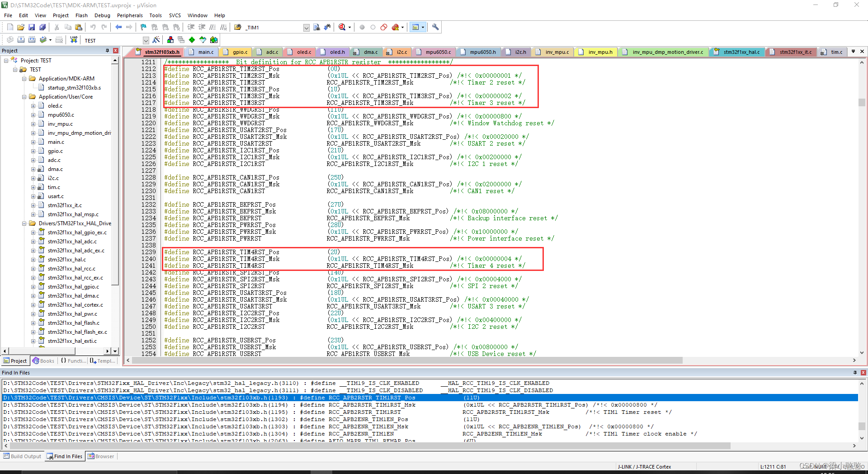868x474 pixels.
Task: Create a new file
Action: click(x=10, y=27)
